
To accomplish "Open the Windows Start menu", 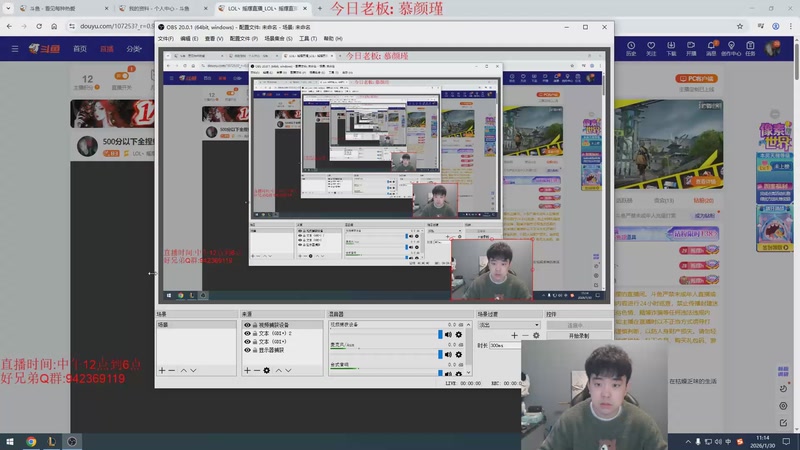I will tap(10, 441).
